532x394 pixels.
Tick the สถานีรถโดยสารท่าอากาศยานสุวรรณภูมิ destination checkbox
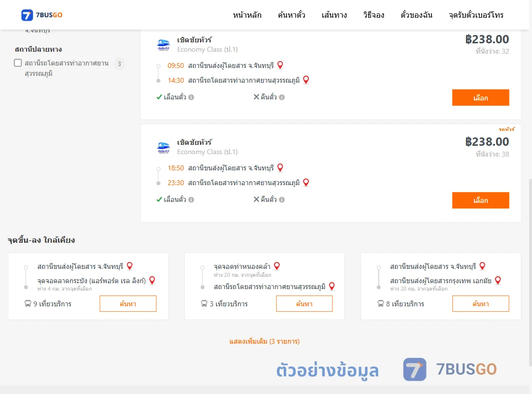(18, 63)
